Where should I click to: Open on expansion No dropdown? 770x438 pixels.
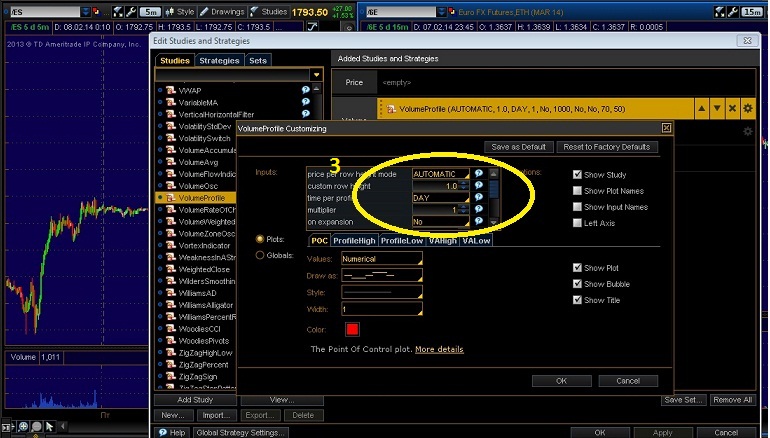coord(440,221)
